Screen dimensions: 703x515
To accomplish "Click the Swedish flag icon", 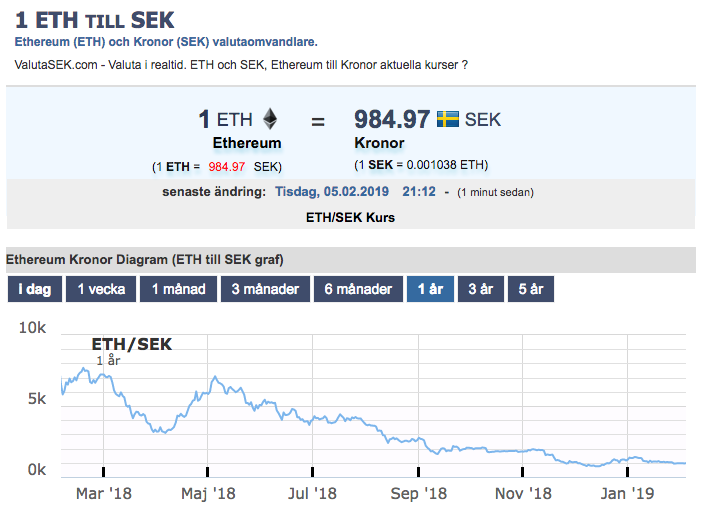I will click(x=448, y=119).
